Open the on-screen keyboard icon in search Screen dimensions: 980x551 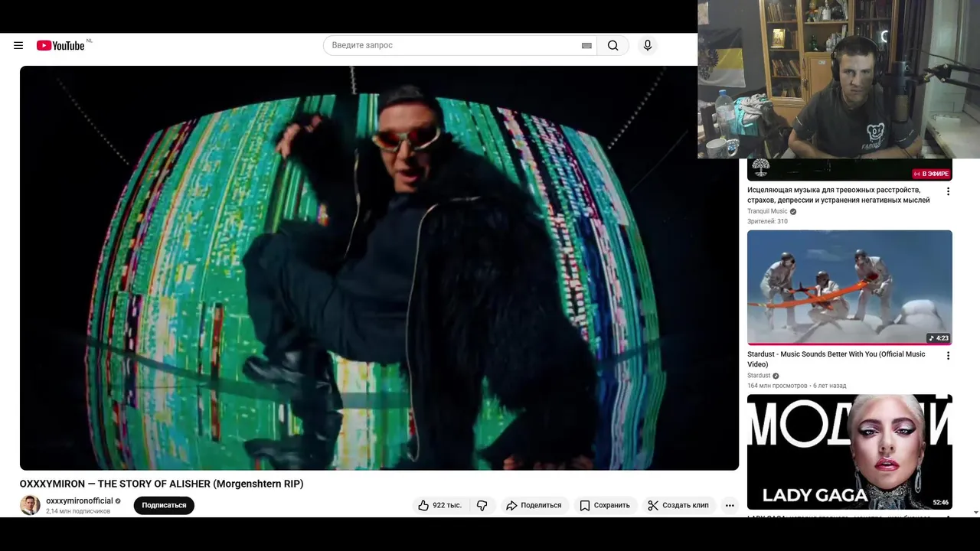(586, 45)
